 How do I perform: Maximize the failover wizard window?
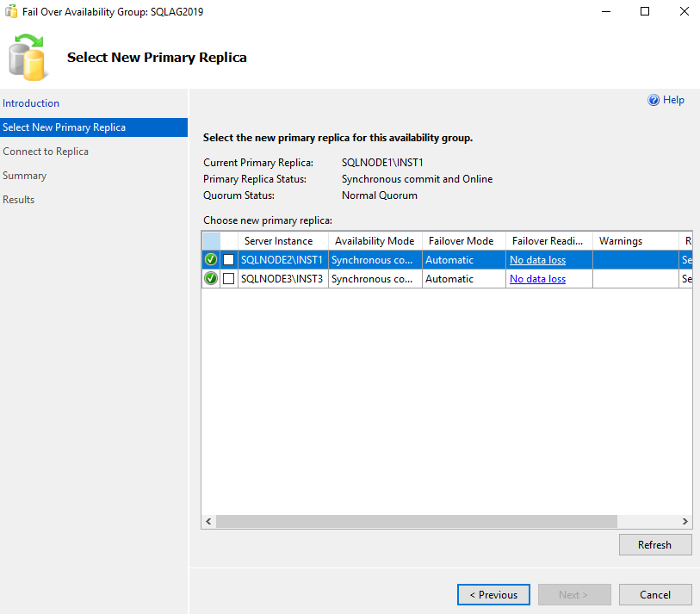[x=645, y=11]
